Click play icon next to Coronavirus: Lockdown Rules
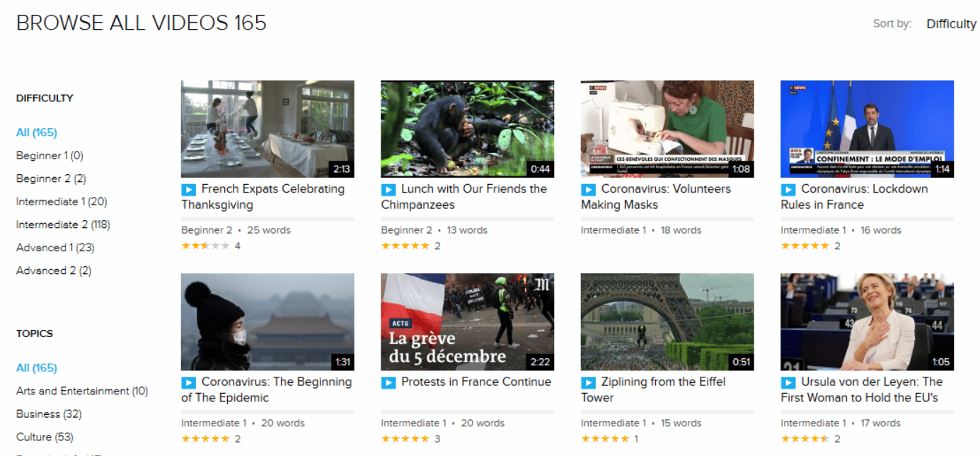 pos(788,190)
